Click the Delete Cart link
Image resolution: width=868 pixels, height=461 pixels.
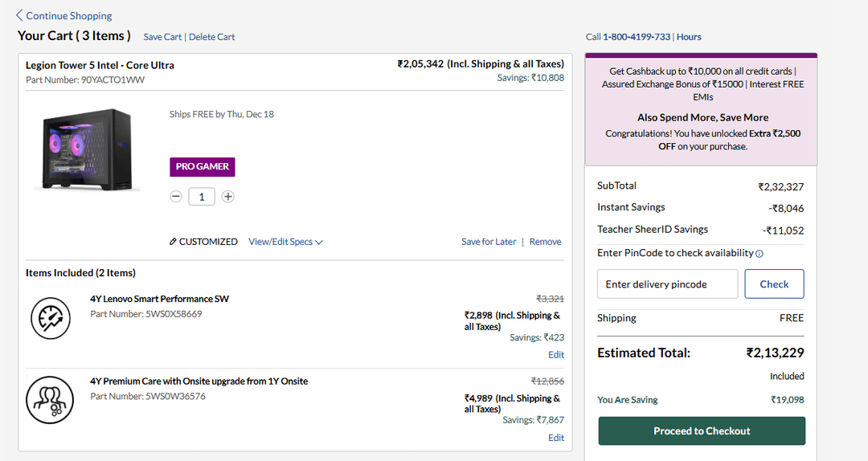pyautogui.click(x=212, y=37)
